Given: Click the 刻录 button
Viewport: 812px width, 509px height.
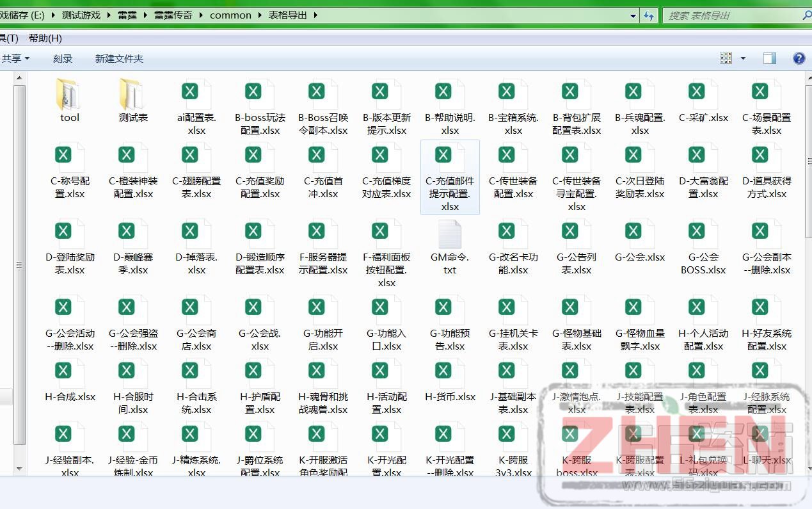Looking at the screenshot, I should click(x=63, y=58).
